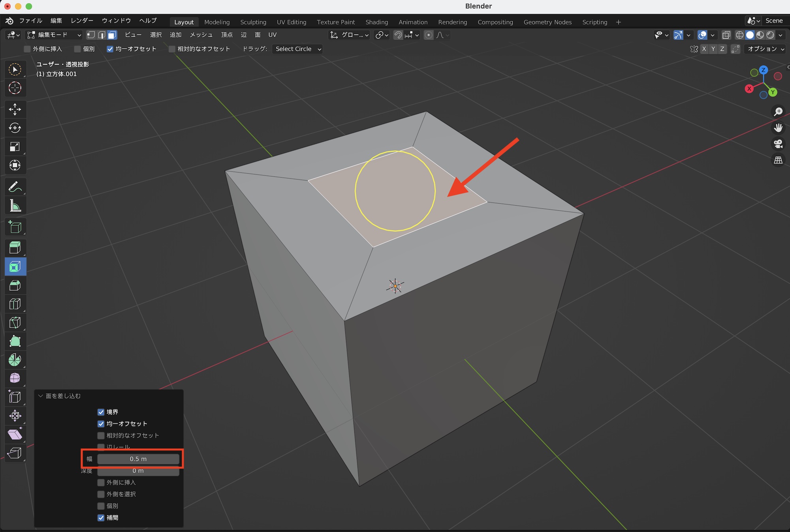Activate the Loop Cut tool

click(15, 304)
